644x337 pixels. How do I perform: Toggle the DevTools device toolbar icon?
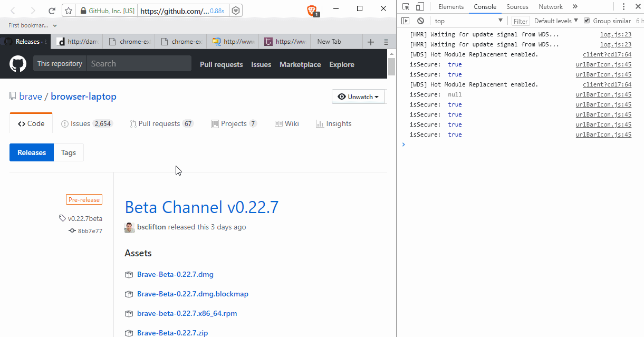click(420, 7)
